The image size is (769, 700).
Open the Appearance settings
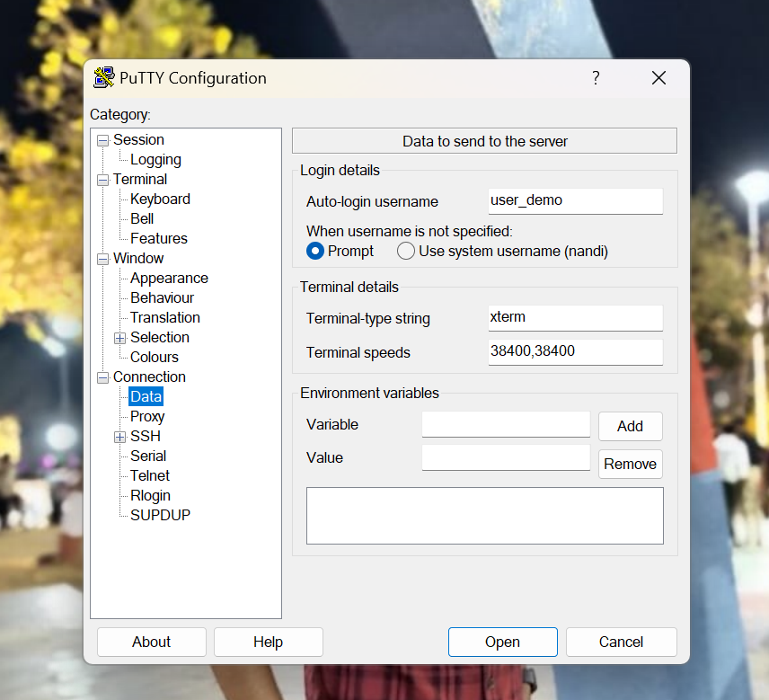(169, 278)
